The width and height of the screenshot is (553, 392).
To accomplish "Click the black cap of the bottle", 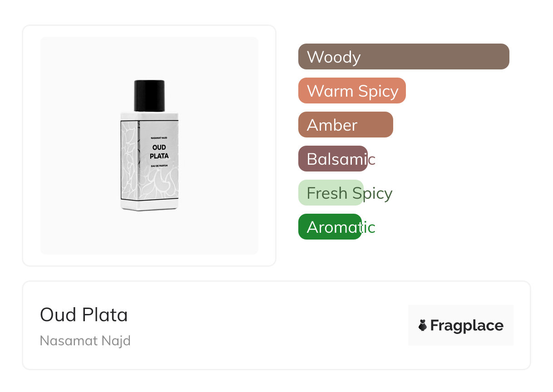I will pos(149,95).
